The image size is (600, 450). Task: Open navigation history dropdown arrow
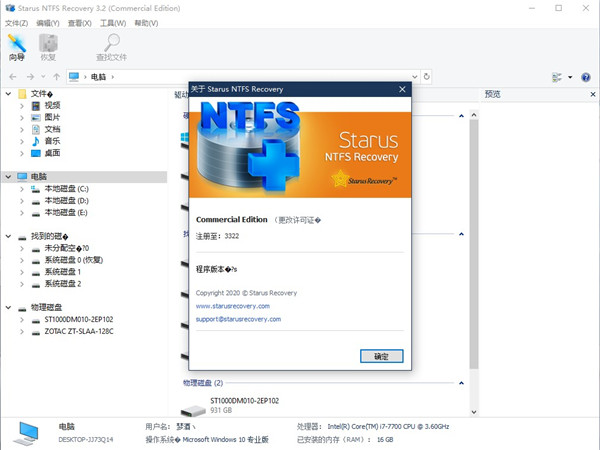pos(43,77)
